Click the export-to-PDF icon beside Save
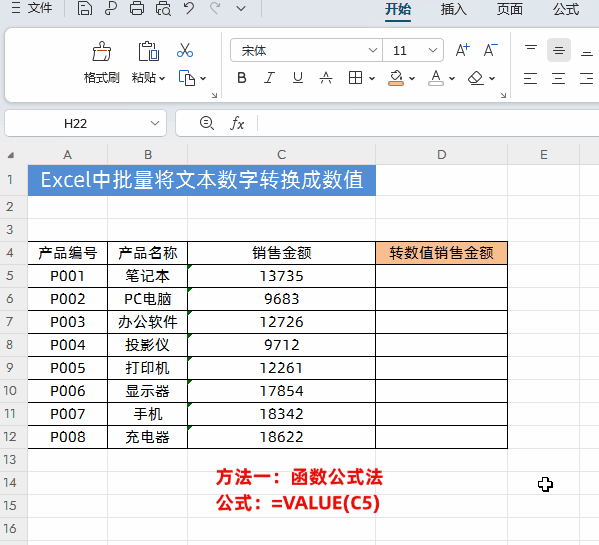 tap(110, 8)
